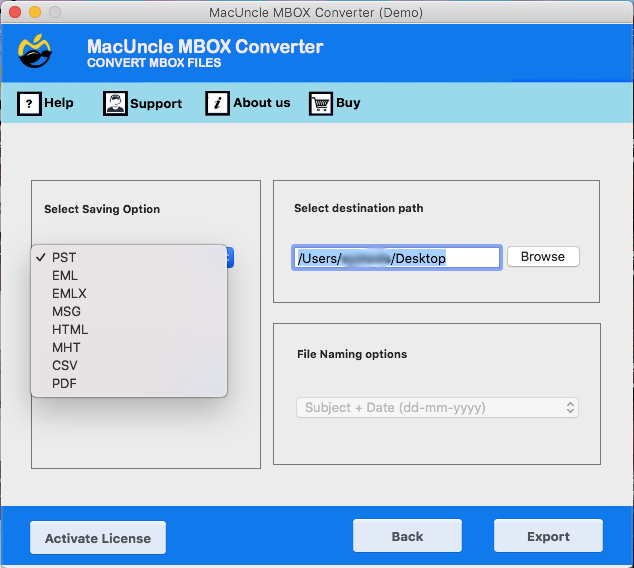634x568 pixels.
Task: Select PST from the saving options list
Action: [129, 258]
